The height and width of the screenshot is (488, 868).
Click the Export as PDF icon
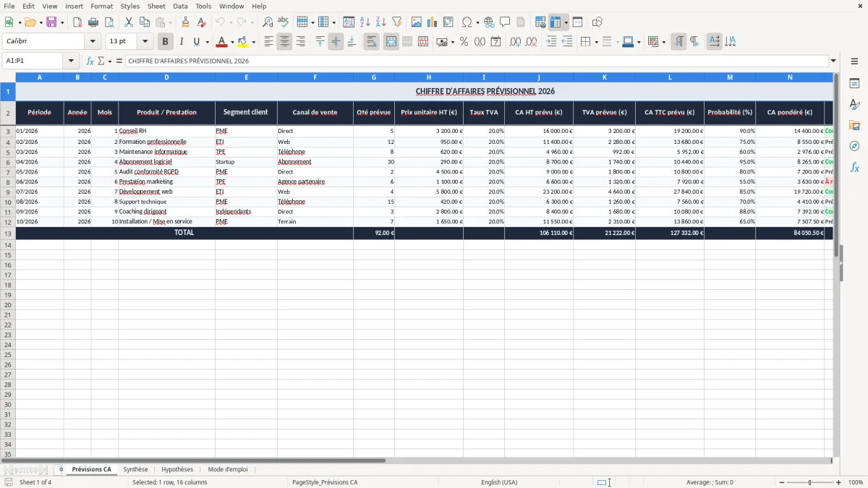(77, 22)
